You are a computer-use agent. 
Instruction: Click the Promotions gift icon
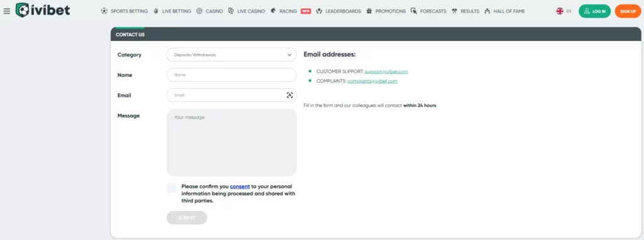tap(369, 11)
